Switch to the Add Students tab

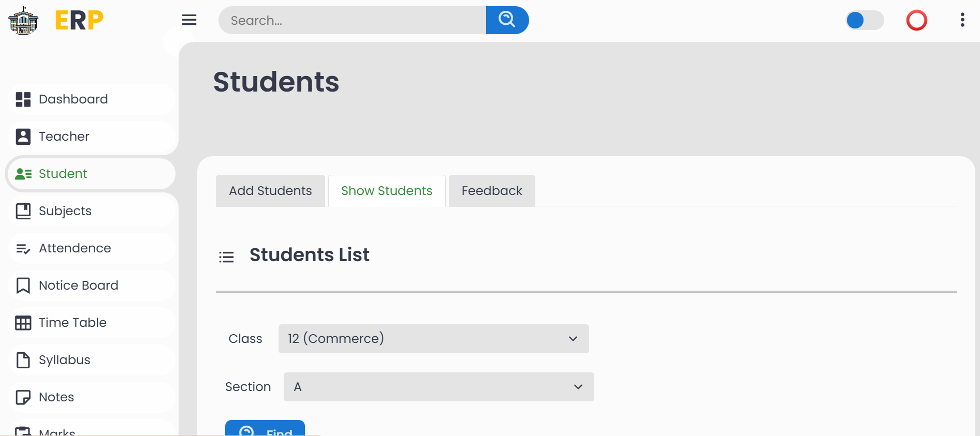click(x=270, y=191)
